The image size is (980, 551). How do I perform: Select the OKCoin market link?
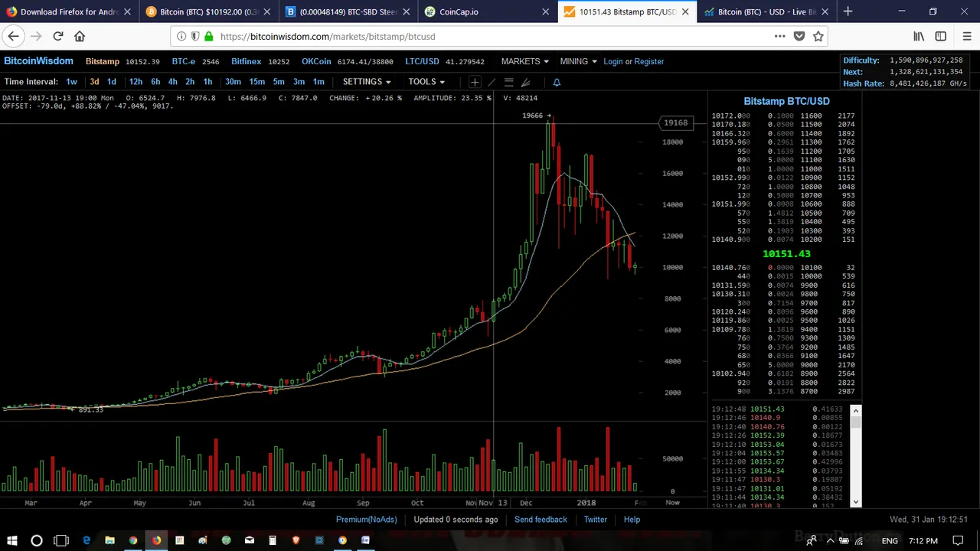(316, 61)
